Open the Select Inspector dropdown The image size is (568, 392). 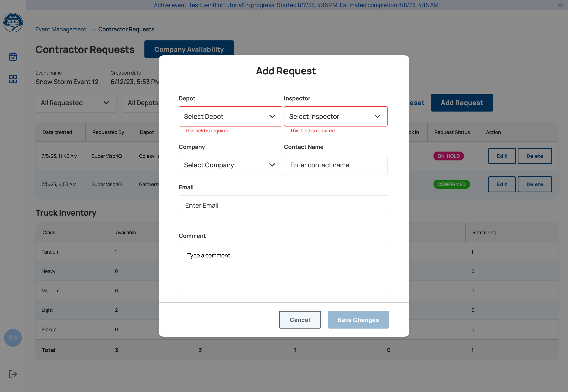coord(335,116)
